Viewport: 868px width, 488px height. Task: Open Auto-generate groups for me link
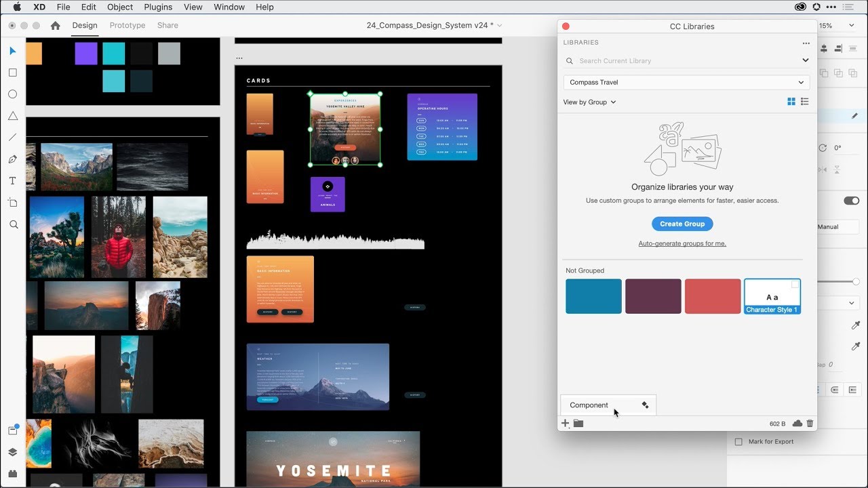682,243
